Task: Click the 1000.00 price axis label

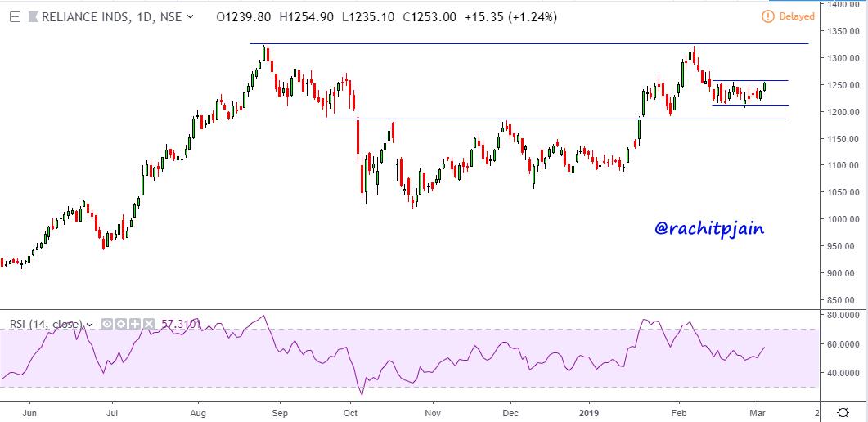Action: pyautogui.click(x=843, y=219)
